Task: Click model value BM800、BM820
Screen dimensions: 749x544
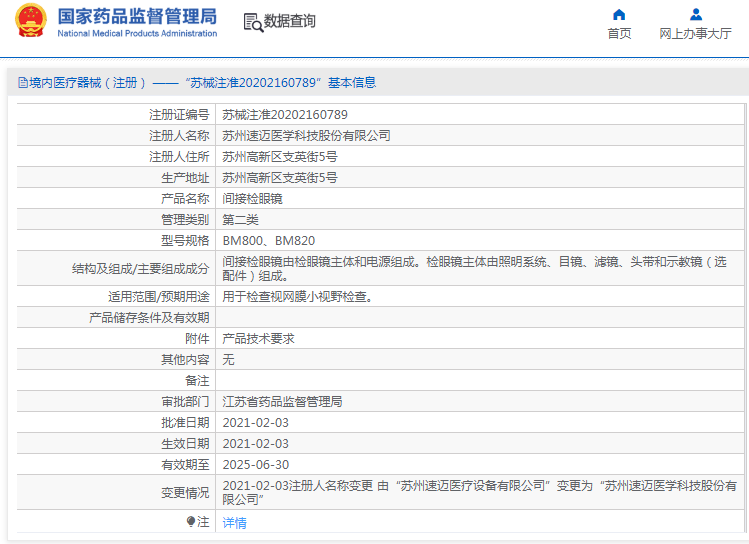Action: point(268,241)
